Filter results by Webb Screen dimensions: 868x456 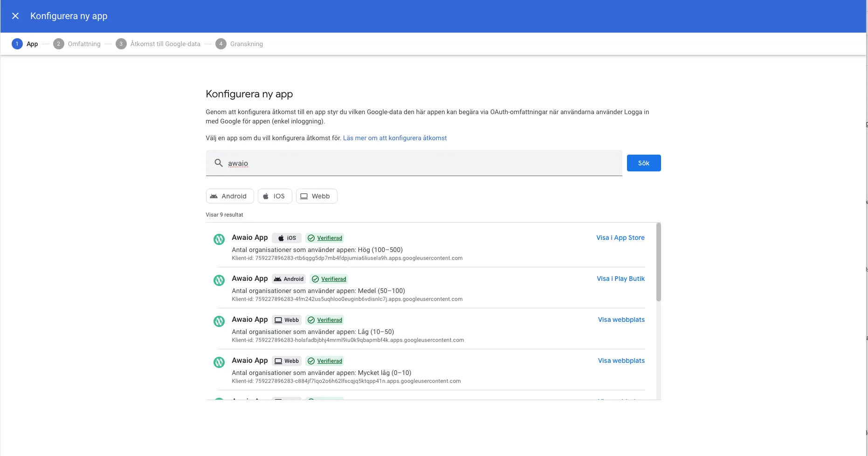317,196
